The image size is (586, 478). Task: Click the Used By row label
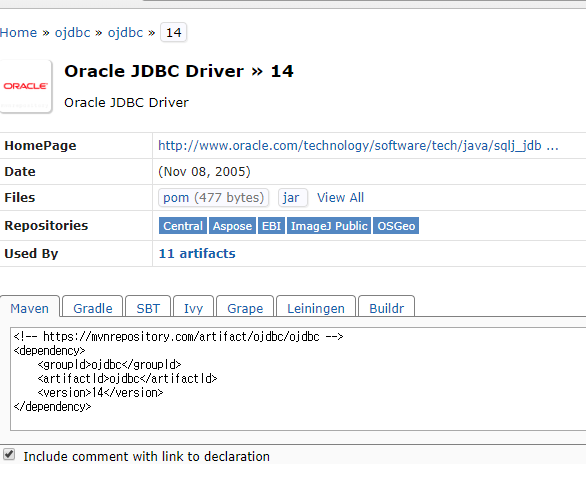[x=31, y=253]
